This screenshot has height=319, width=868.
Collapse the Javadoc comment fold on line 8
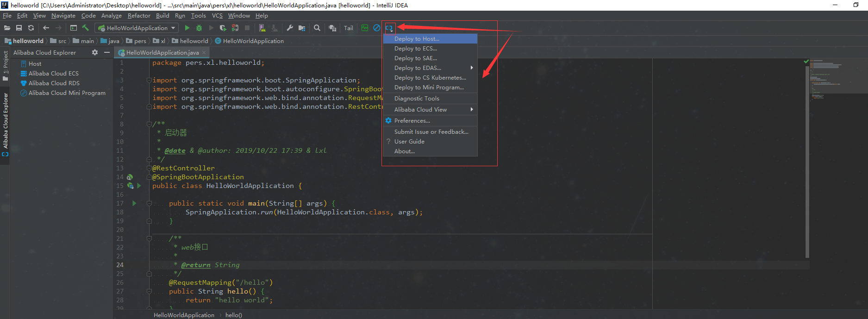point(149,124)
